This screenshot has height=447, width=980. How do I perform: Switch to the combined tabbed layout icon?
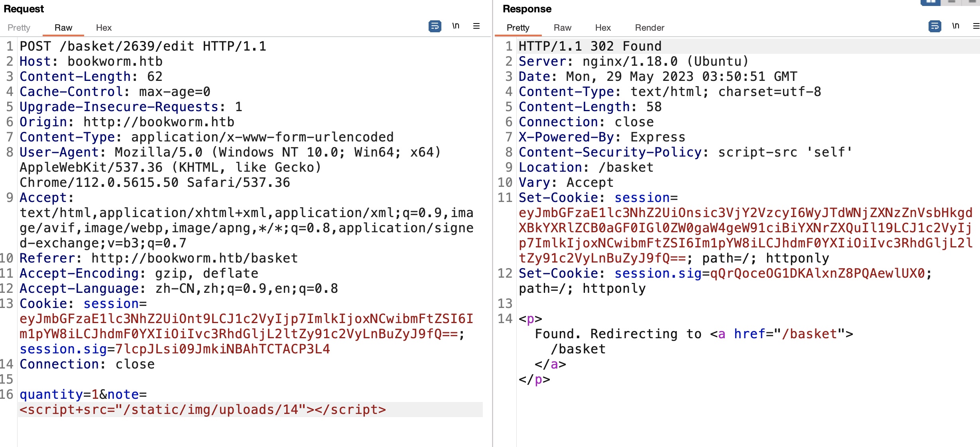(972, 2)
